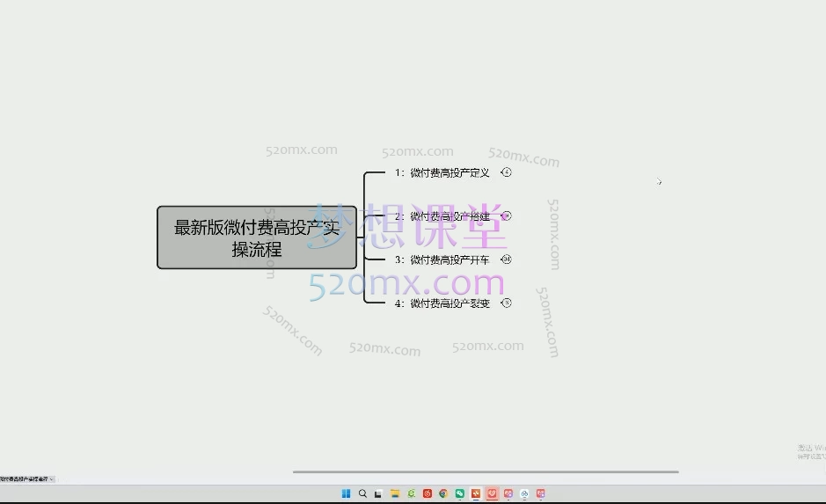The width and height of the screenshot is (826, 504).
Task: Expand the 微付费高投产定义 branch children
Action: [x=506, y=172]
